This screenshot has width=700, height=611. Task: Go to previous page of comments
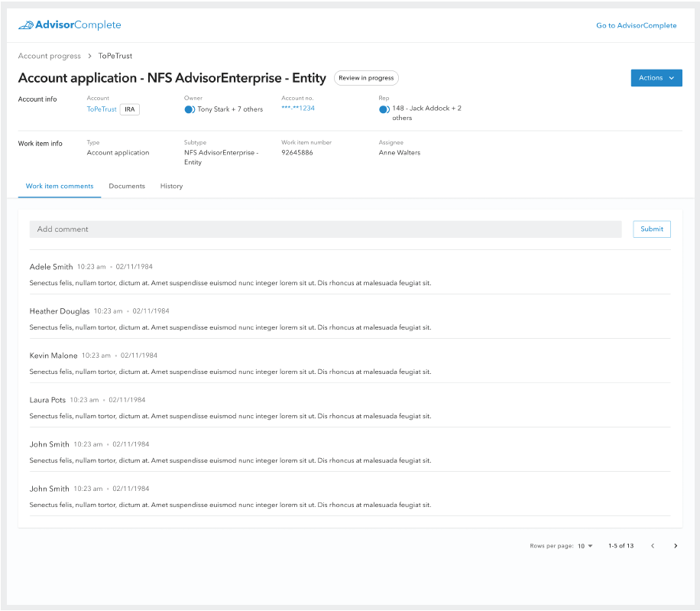pyautogui.click(x=652, y=546)
